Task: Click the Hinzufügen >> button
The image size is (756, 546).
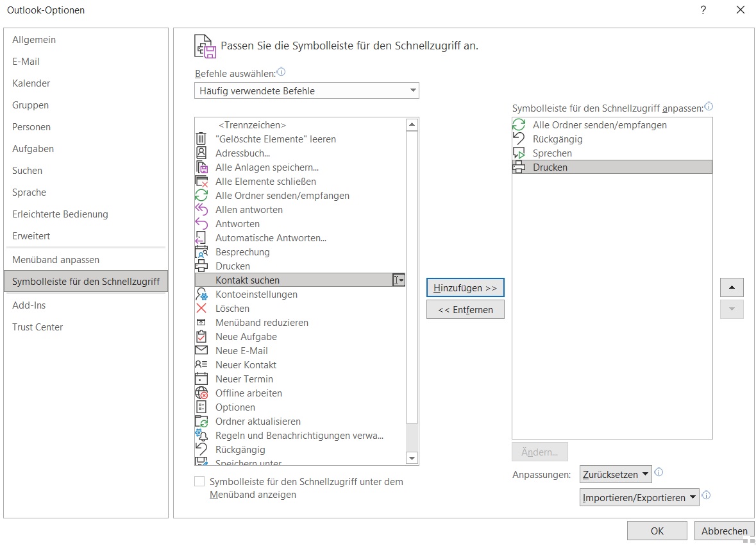Action: (466, 288)
